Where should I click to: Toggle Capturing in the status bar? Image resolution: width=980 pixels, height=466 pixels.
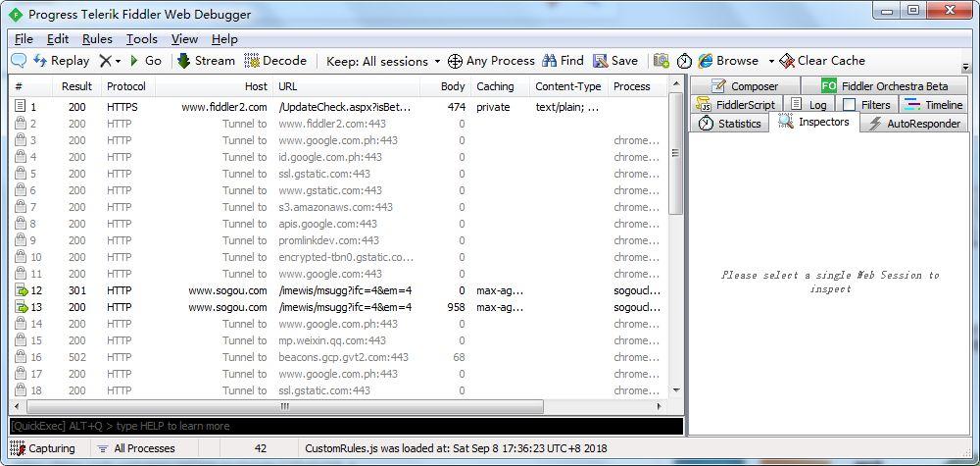click(x=44, y=448)
